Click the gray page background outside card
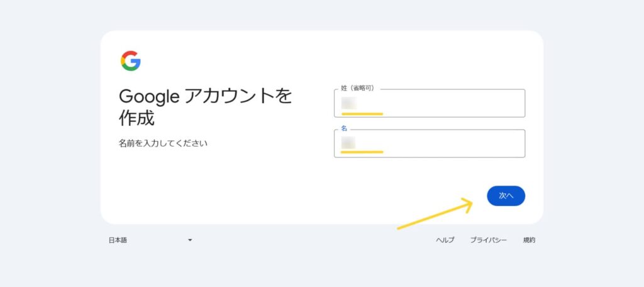The image size is (644, 287). tap(49, 144)
